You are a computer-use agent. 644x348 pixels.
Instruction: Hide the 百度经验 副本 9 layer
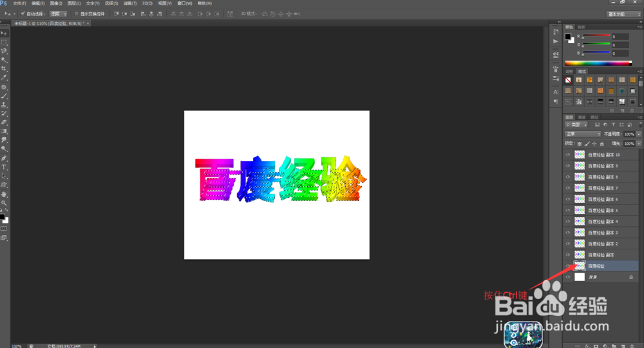pyautogui.click(x=568, y=166)
